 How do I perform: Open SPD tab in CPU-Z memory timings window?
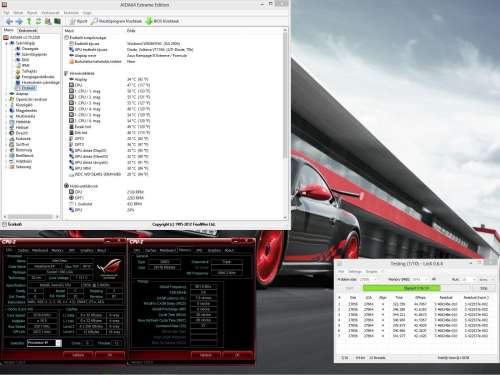coord(199,250)
